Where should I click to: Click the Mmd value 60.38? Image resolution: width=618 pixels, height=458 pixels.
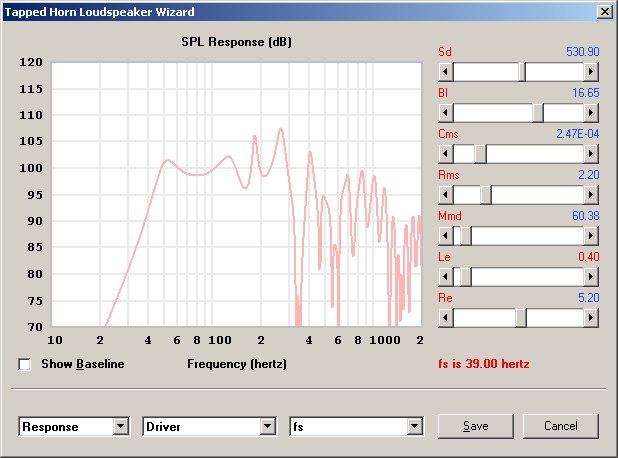[586, 216]
